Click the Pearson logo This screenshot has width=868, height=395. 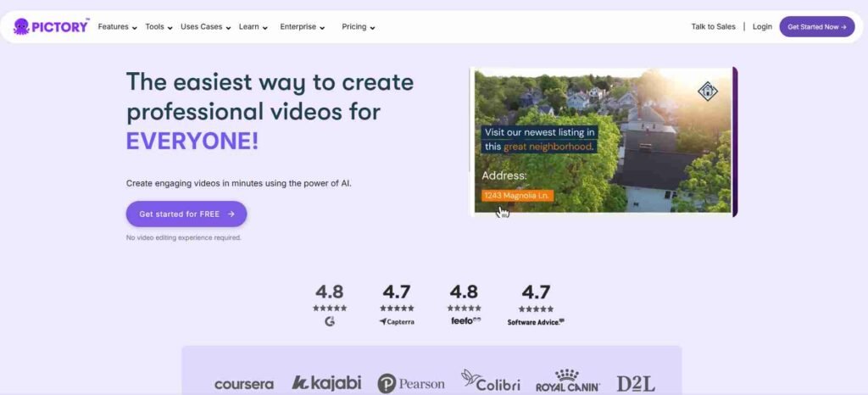pos(411,383)
